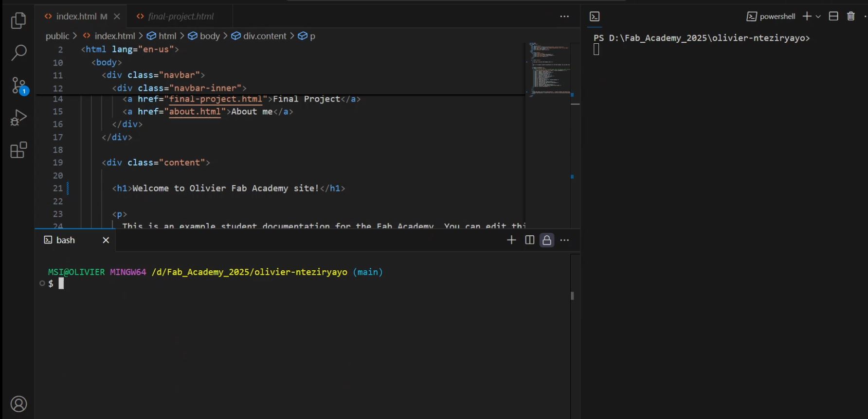Click the sticky body tag line

pos(107,63)
